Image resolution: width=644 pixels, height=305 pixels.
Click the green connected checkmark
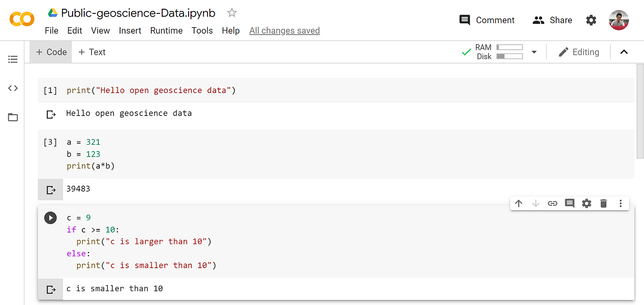tap(466, 53)
